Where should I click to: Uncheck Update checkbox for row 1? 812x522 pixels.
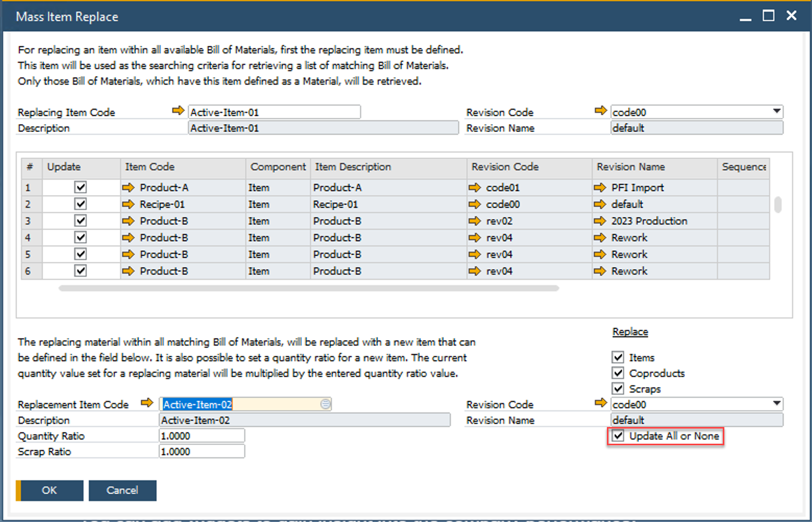(x=80, y=187)
